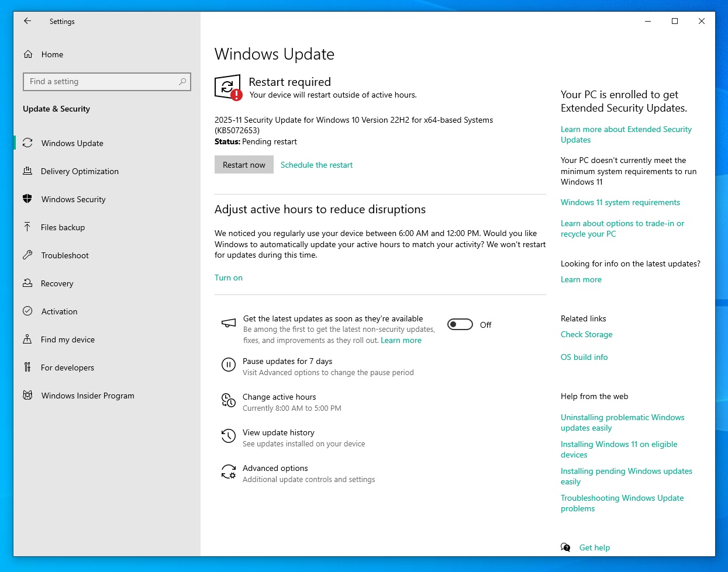Click the Recovery sidebar icon
This screenshot has width=728, height=572.
27,283
